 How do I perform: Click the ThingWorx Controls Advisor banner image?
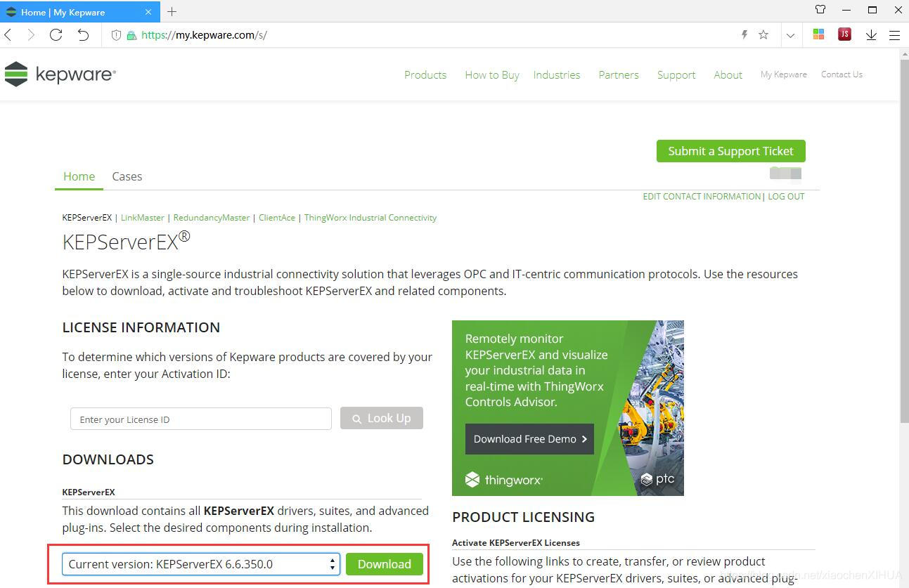point(568,408)
